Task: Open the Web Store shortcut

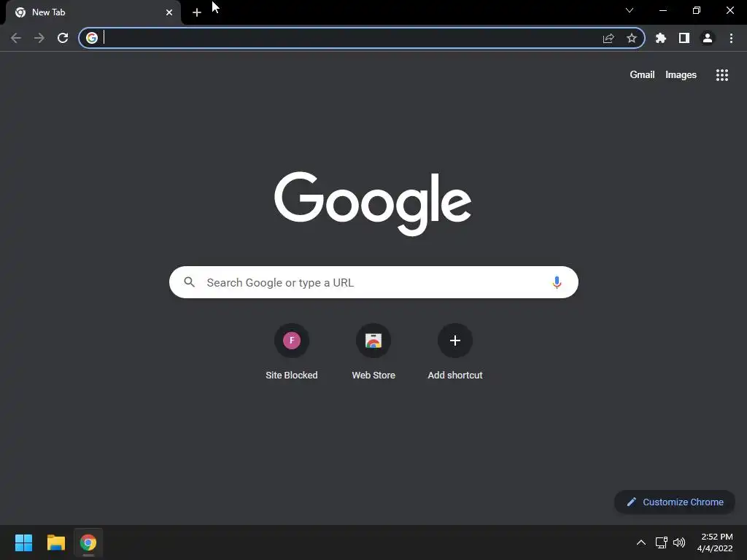Action: [373, 352]
